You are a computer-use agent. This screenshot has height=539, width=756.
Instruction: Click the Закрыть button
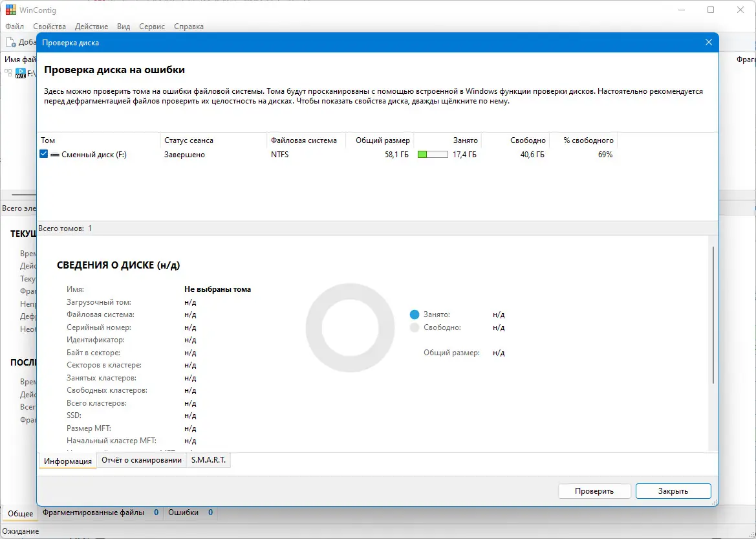click(673, 491)
